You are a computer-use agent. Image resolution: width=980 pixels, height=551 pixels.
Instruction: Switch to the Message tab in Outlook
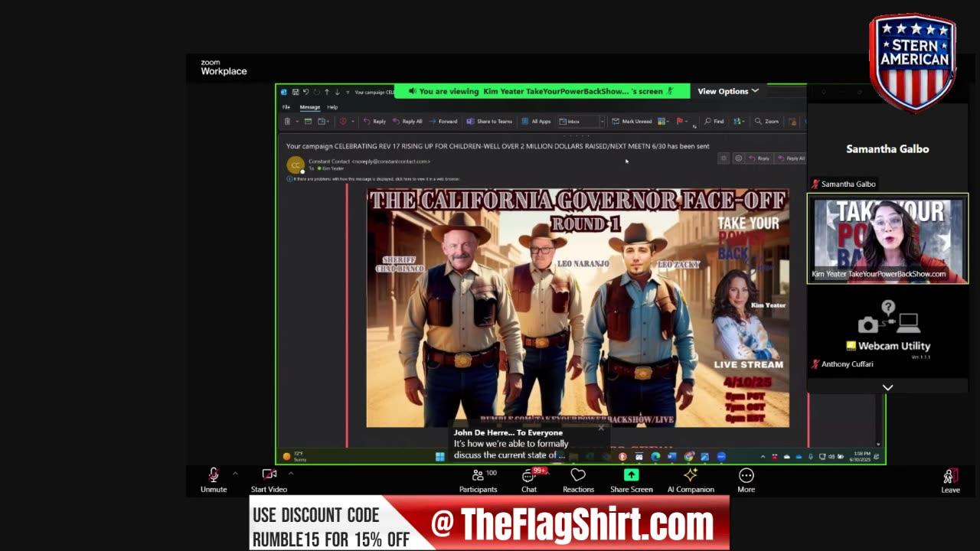coord(309,107)
